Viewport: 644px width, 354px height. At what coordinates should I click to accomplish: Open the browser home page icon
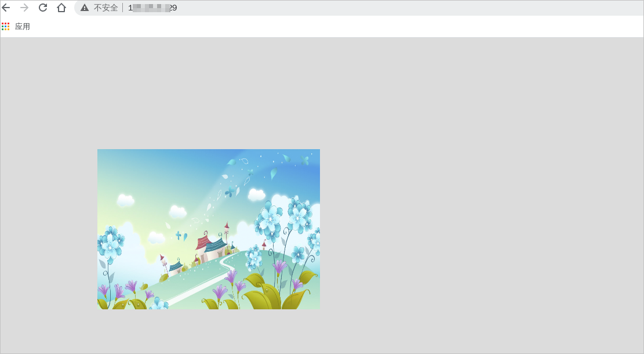click(x=60, y=8)
